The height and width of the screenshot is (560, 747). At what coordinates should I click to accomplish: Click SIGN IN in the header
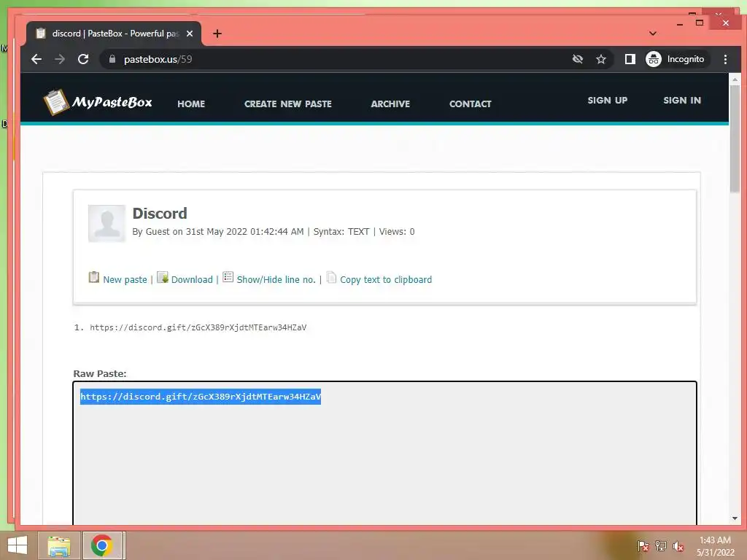682,101
